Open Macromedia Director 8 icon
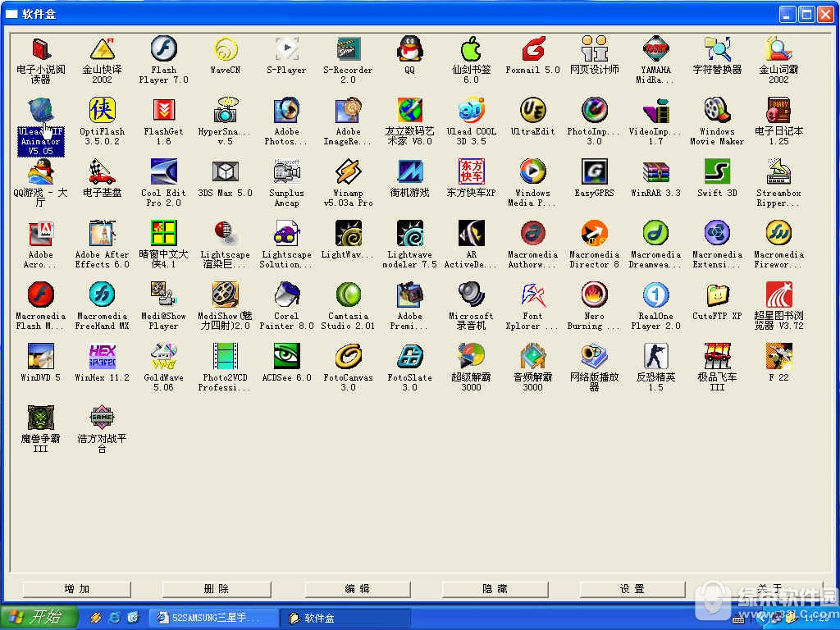This screenshot has width=840, height=630. click(x=594, y=234)
